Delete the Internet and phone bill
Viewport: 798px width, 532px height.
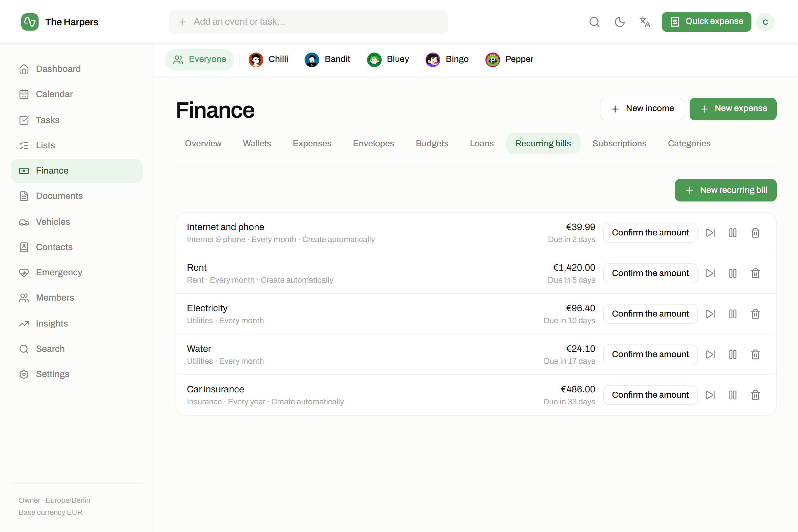tap(755, 233)
